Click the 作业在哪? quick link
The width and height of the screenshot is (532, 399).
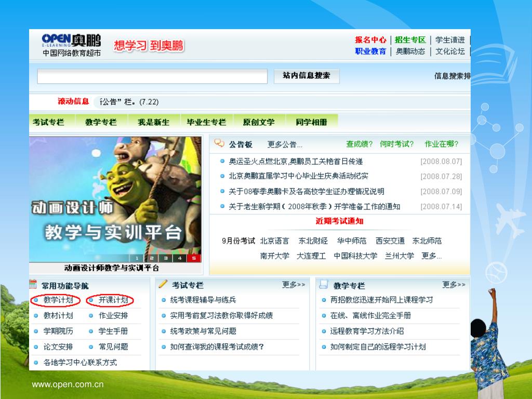[x=442, y=144]
